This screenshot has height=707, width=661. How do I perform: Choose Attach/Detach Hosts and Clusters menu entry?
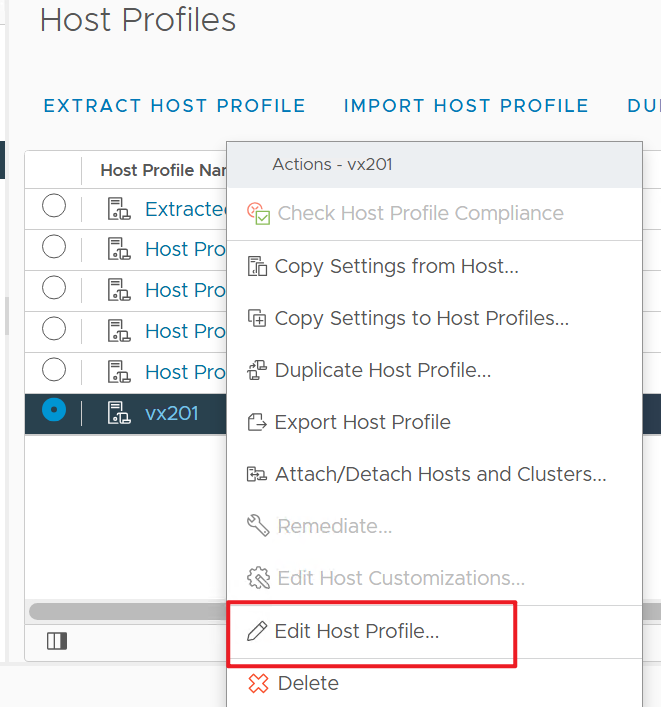(440, 474)
